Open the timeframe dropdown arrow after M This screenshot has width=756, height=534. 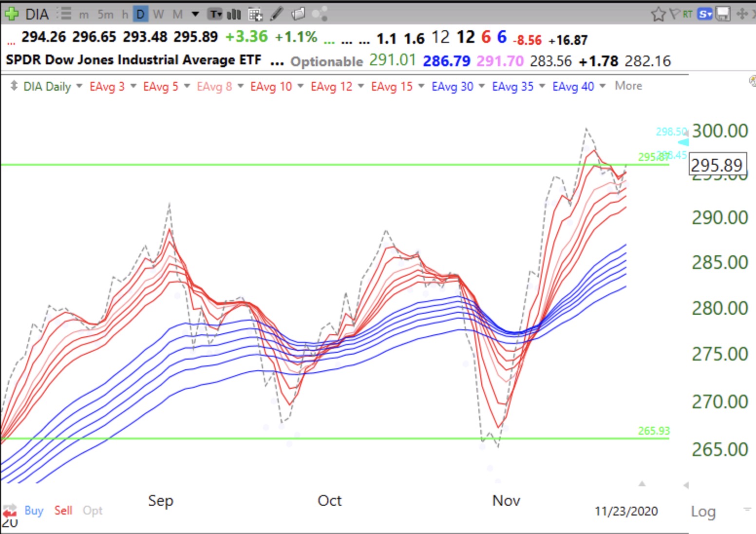195,14
